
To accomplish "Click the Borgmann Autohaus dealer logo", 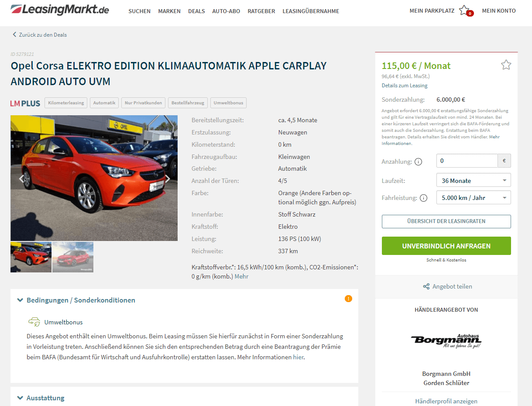I will 446,341.
